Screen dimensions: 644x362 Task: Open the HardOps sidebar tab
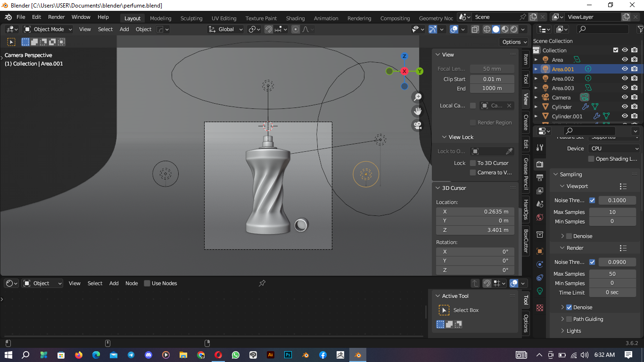pyautogui.click(x=526, y=210)
